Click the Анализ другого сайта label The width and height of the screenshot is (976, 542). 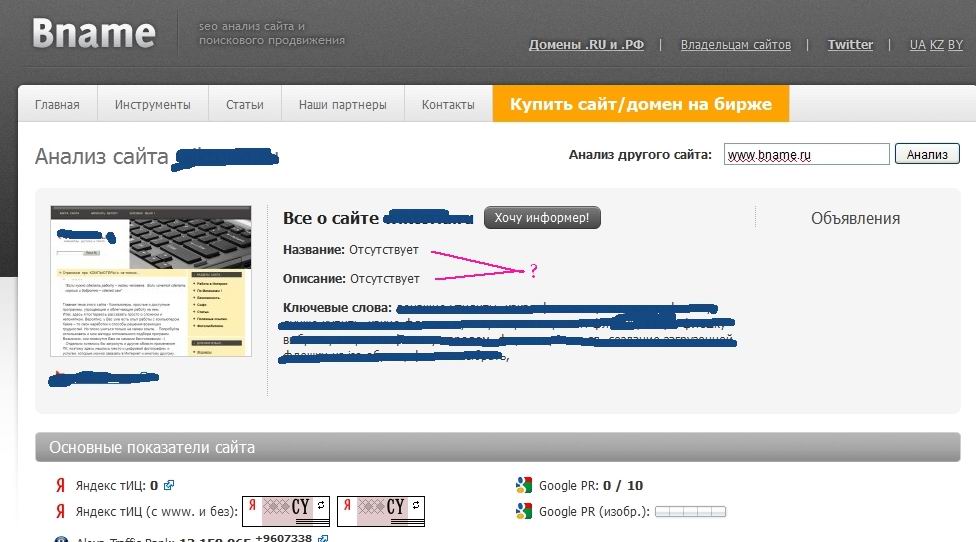click(x=640, y=154)
